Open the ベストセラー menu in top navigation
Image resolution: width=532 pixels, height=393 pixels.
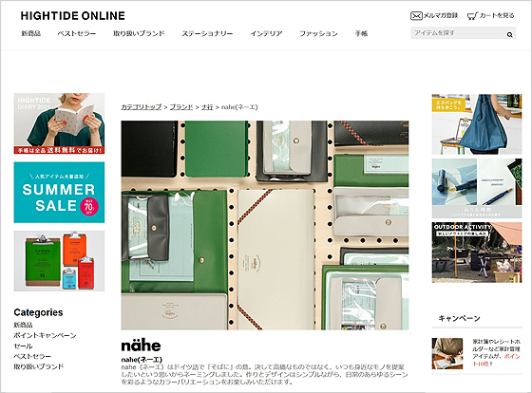(77, 33)
